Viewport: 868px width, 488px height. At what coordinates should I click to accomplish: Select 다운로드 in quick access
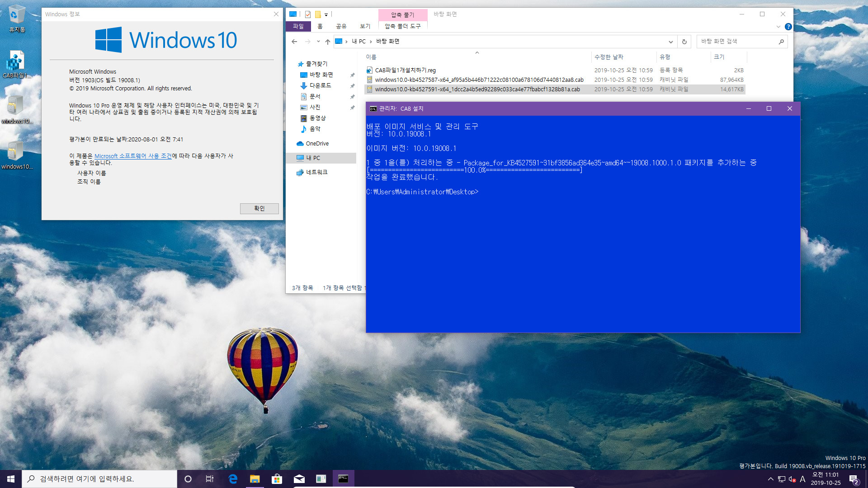tap(320, 85)
